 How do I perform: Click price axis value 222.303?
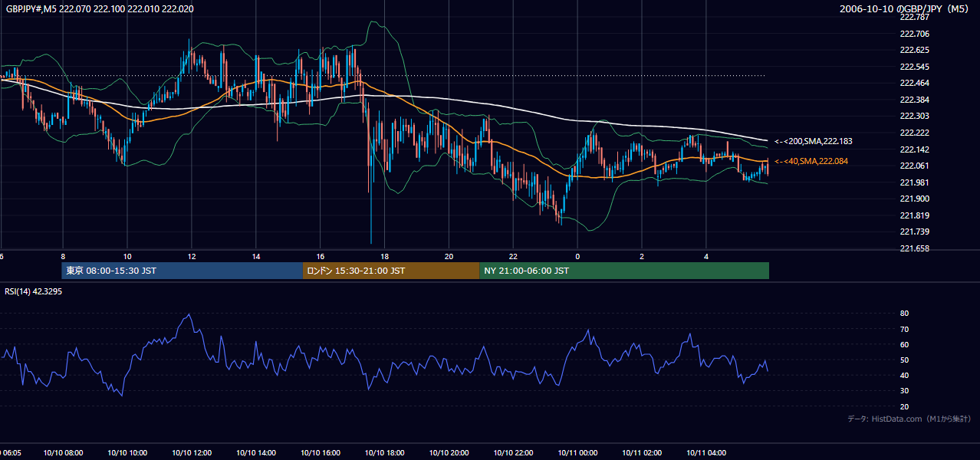pyautogui.click(x=914, y=116)
